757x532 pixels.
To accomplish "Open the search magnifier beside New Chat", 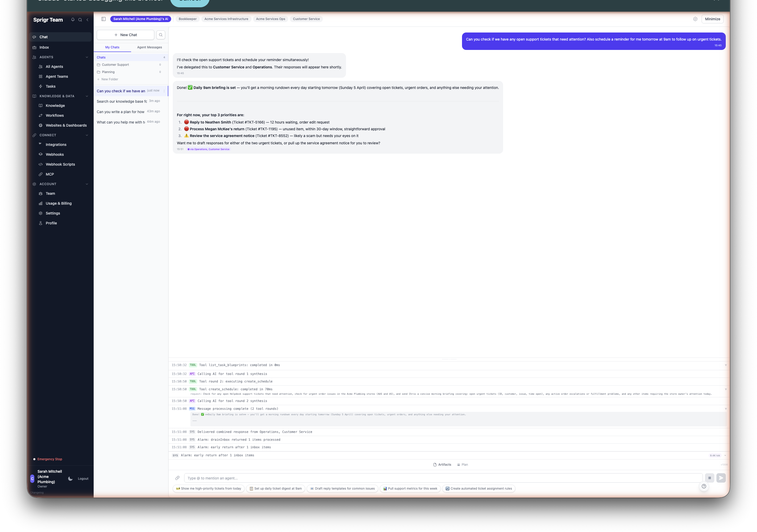I will tap(161, 35).
